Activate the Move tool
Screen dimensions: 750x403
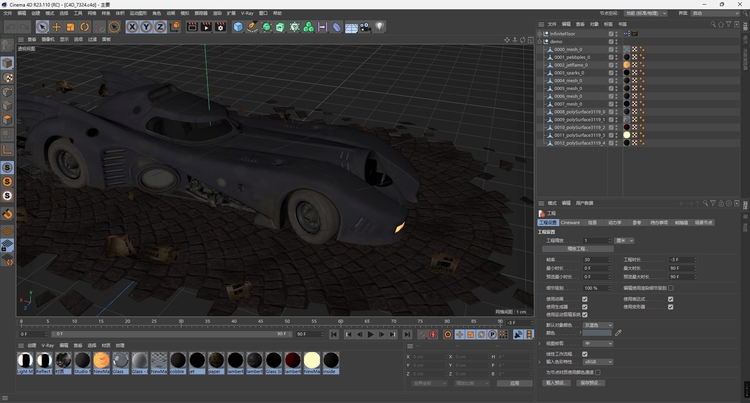[x=56, y=27]
